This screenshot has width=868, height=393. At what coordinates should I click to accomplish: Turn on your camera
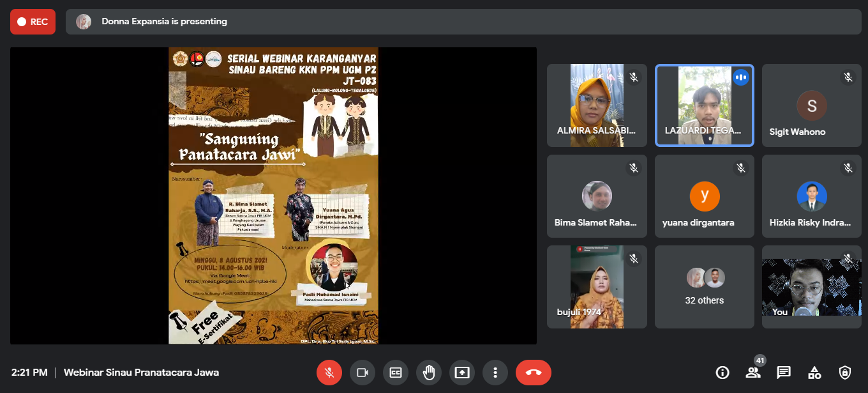click(x=363, y=372)
